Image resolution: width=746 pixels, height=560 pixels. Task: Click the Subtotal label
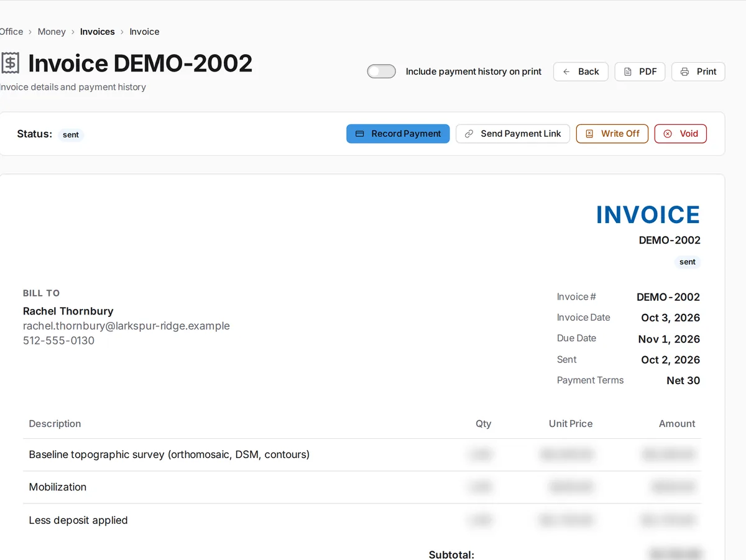click(451, 554)
